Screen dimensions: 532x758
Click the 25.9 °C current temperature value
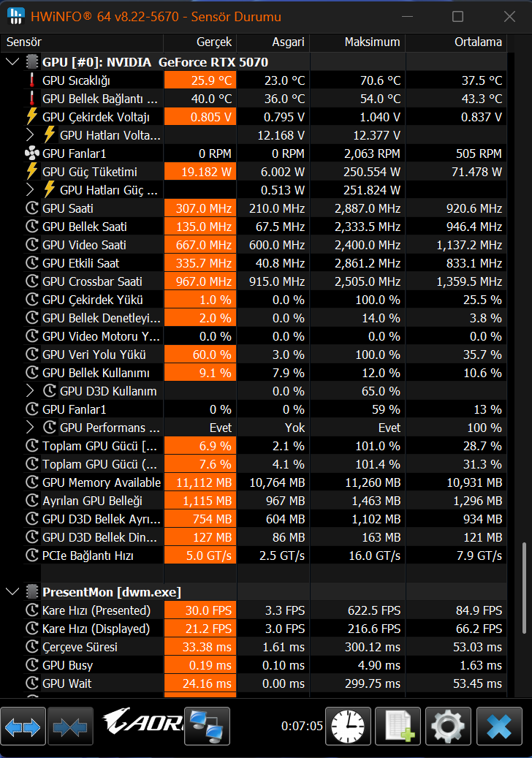pos(212,80)
